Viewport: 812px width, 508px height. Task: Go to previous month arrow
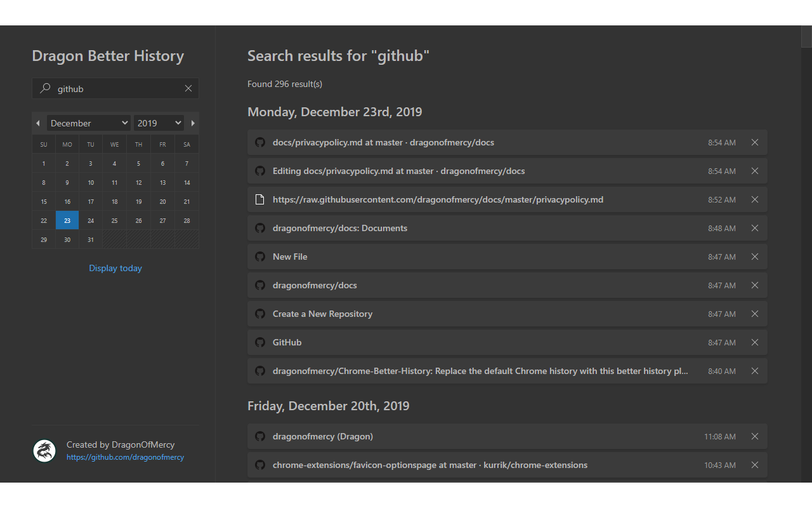[x=38, y=123]
